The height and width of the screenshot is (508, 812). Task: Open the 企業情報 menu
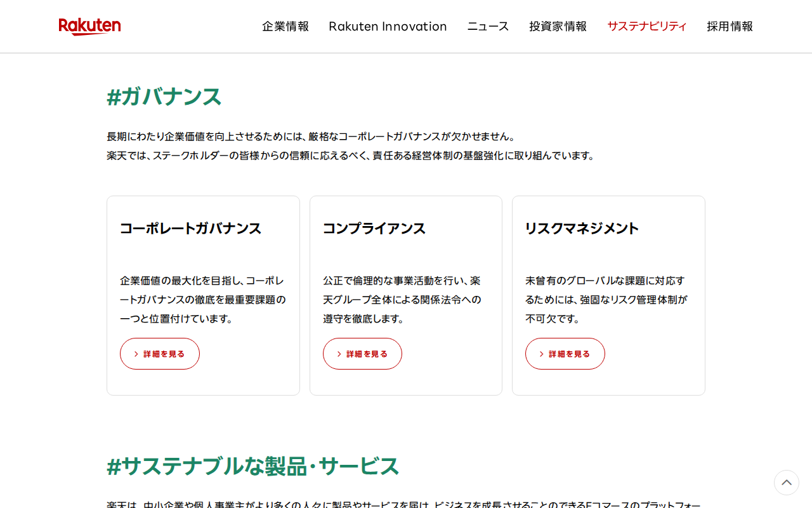(285, 26)
